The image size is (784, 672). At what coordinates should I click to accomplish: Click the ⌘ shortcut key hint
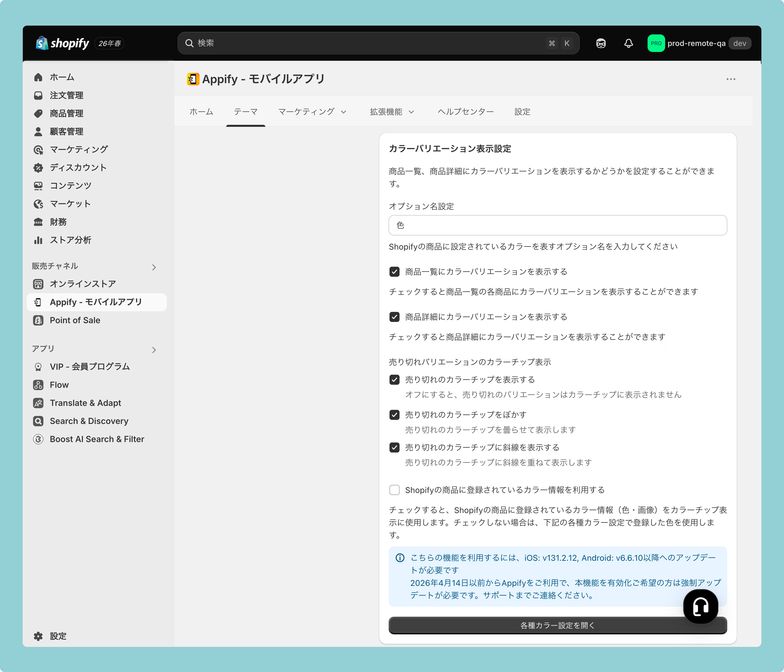click(x=552, y=43)
